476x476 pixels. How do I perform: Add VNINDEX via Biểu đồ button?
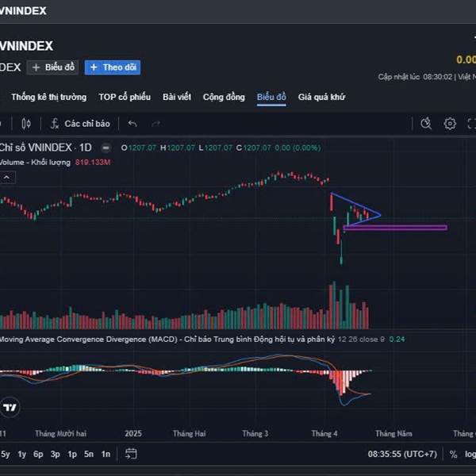pos(53,67)
